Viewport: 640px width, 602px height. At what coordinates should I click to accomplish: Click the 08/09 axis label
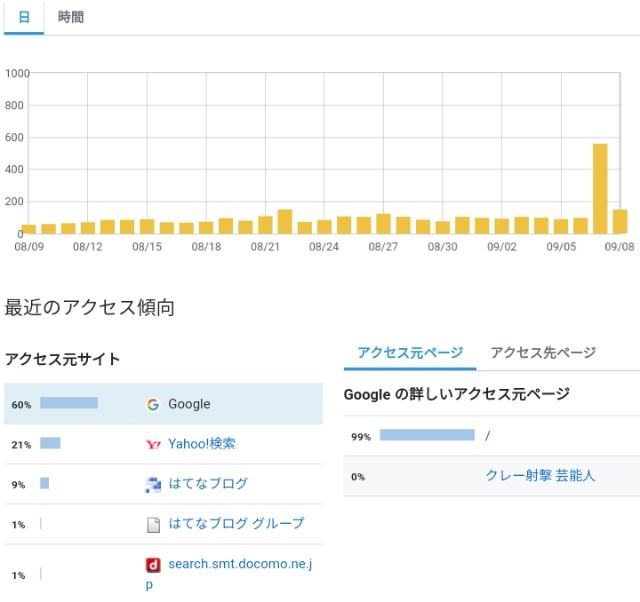[x=29, y=247]
